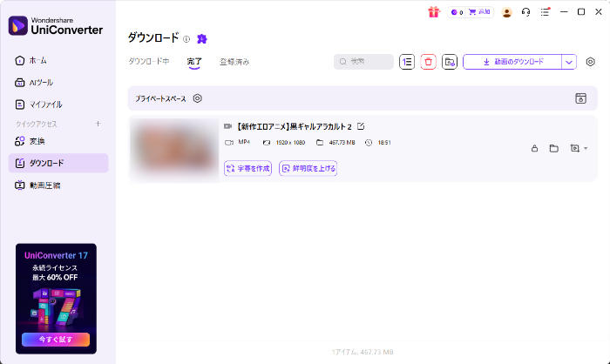
Task: Click the プライベートスペース label
Action: click(x=160, y=98)
